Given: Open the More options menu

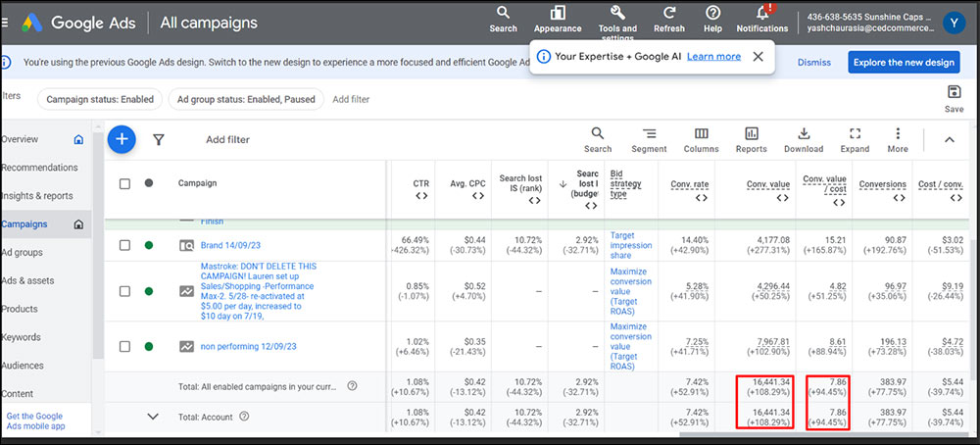Looking at the screenshot, I should 898,140.
